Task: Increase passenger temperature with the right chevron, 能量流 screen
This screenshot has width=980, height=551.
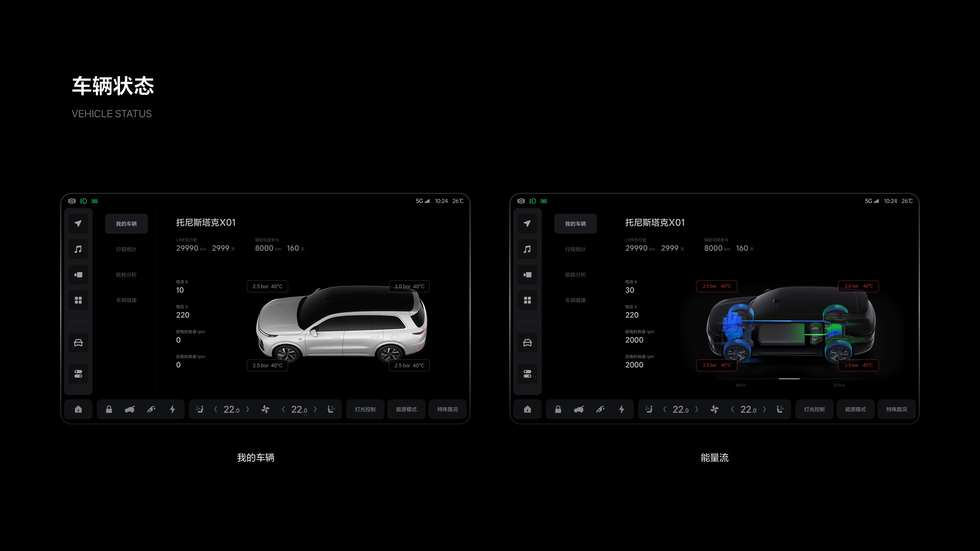Action: coord(764,409)
